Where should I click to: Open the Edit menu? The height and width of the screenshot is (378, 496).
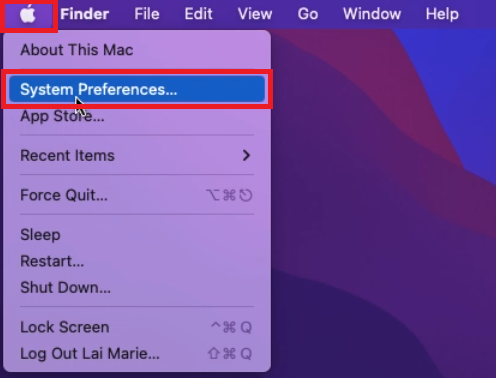coord(198,14)
